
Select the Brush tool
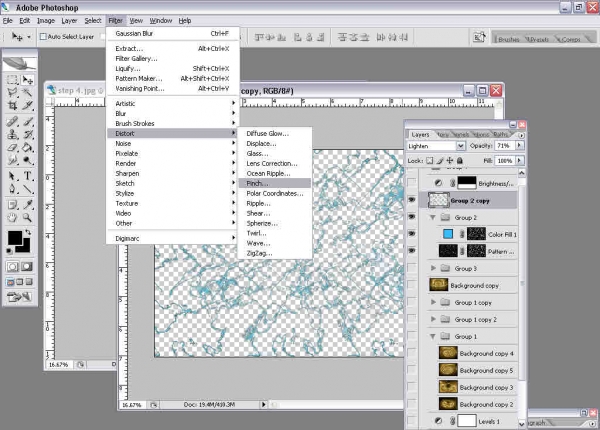pos(28,122)
